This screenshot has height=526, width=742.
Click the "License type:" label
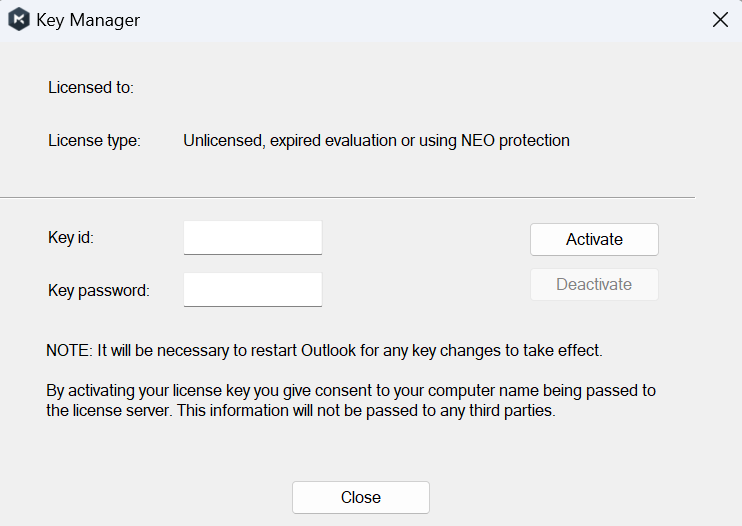tap(94, 140)
